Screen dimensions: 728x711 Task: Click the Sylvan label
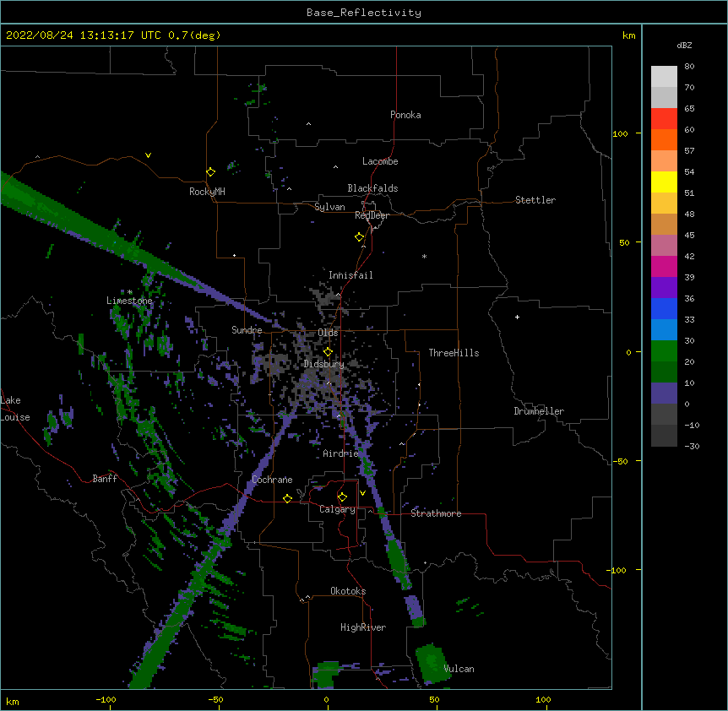click(x=329, y=207)
